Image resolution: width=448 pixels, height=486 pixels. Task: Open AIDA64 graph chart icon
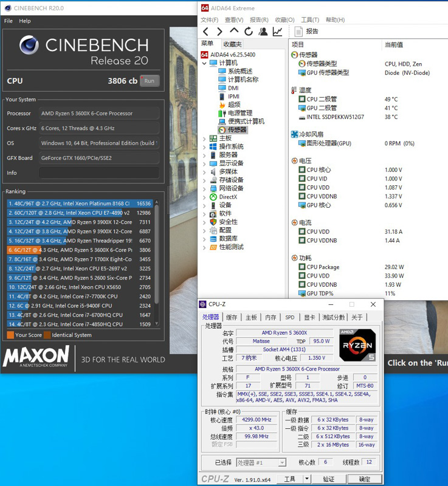pyautogui.click(x=277, y=32)
